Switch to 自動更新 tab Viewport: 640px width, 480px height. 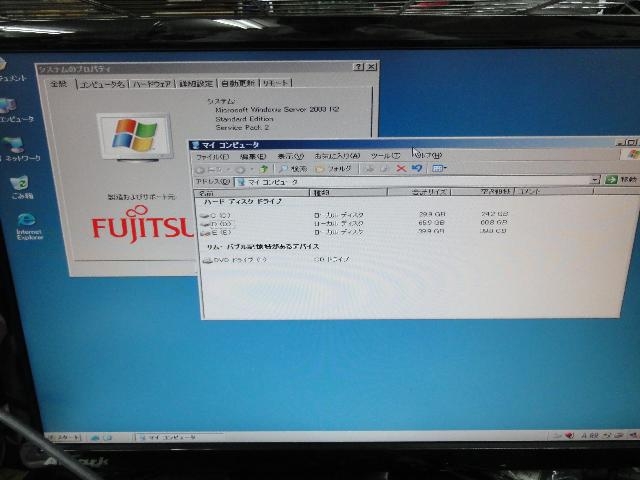click(x=238, y=83)
